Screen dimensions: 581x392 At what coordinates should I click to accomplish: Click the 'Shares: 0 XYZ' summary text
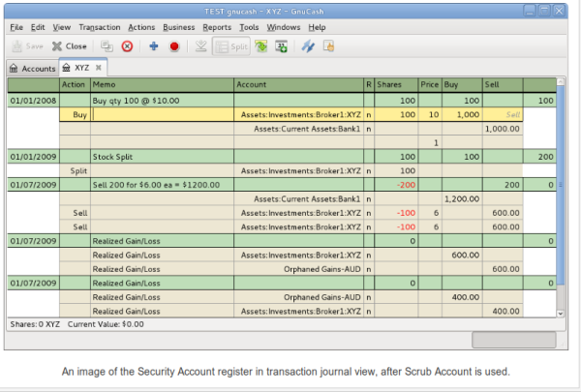point(35,324)
